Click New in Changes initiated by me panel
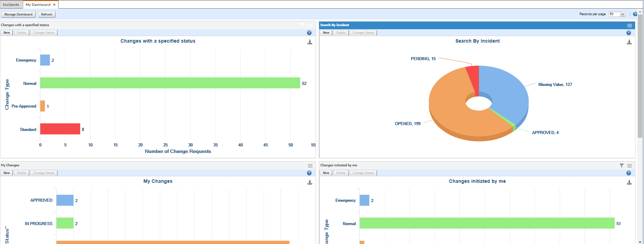Image resolution: width=644 pixels, height=244 pixels. [326, 173]
